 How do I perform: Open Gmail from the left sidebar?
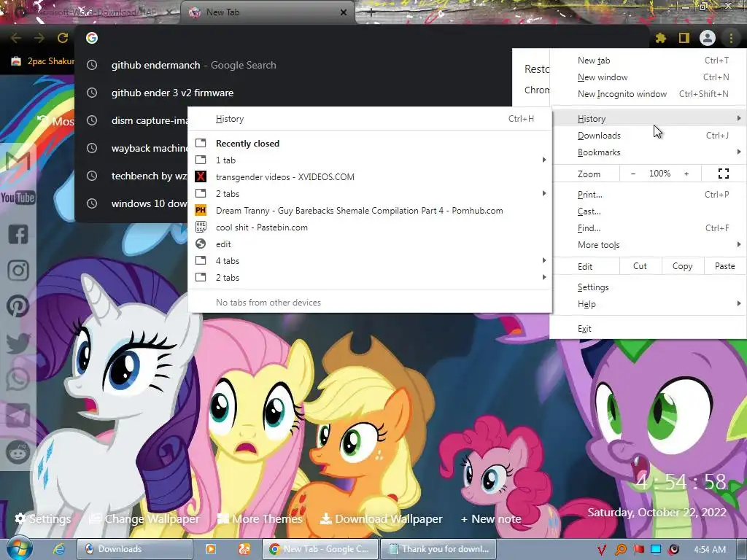click(x=18, y=161)
